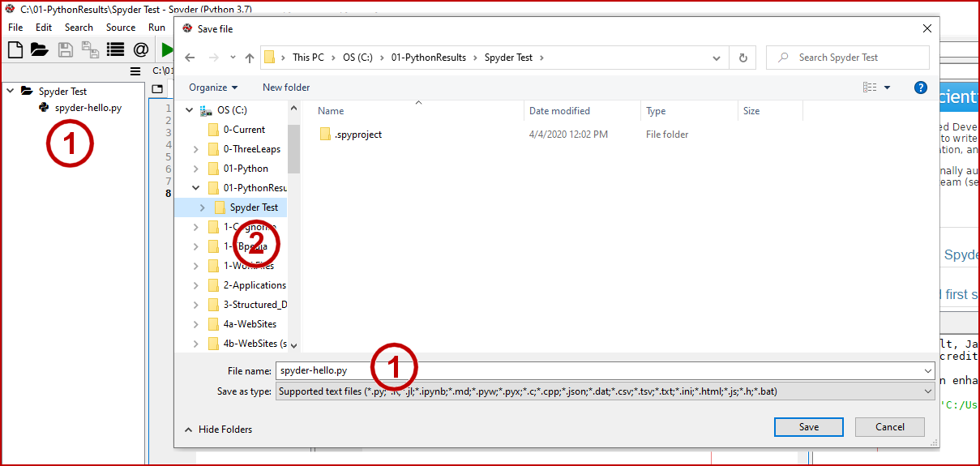Open the Organize dropdown menu
Image resolution: width=980 pixels, height=466 pixels.
(214, 88)
